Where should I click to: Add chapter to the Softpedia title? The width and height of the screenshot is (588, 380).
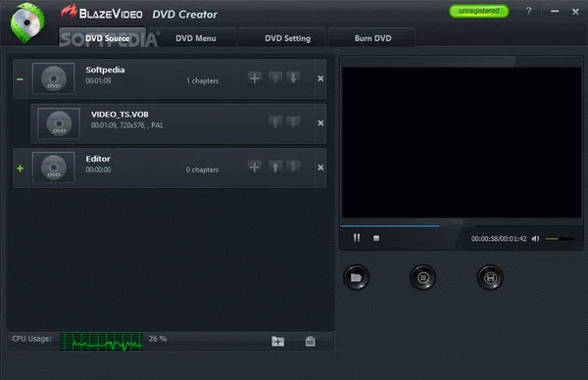click(255, 78)
